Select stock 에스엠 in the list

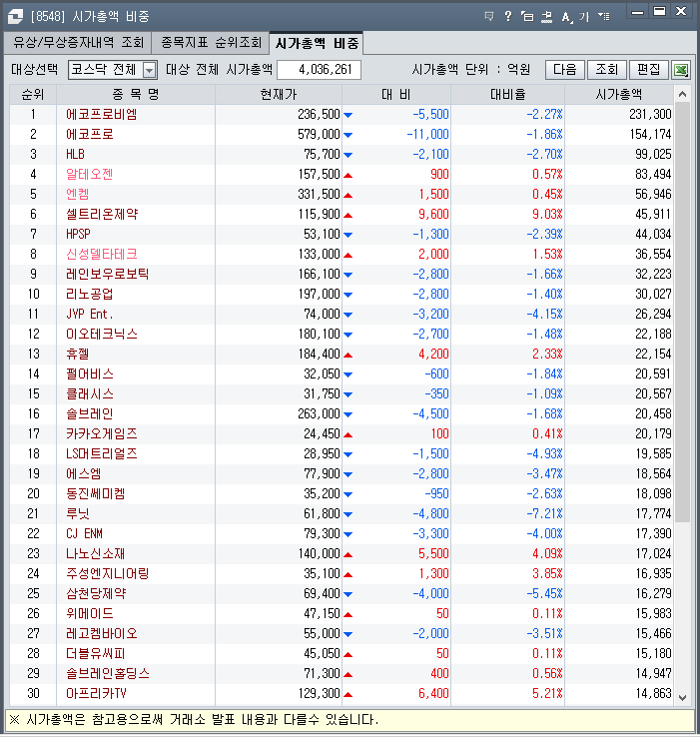coord(84,473)
